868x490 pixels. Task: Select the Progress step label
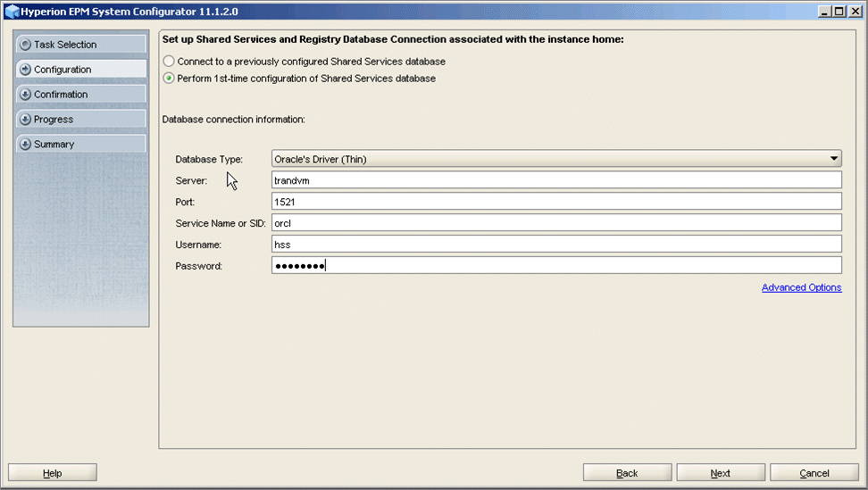(54, 120)
